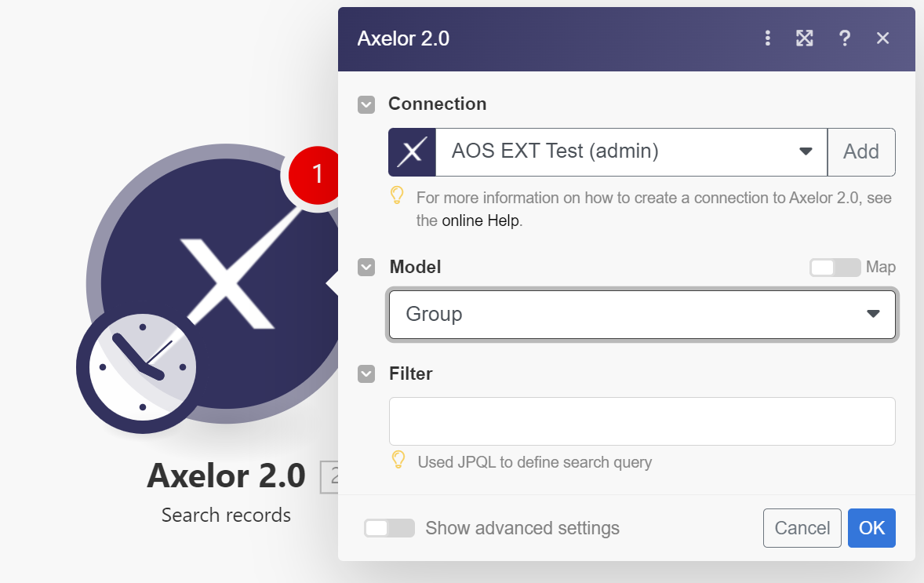Click the Axelor logo beside the connection field

[412, 152]
